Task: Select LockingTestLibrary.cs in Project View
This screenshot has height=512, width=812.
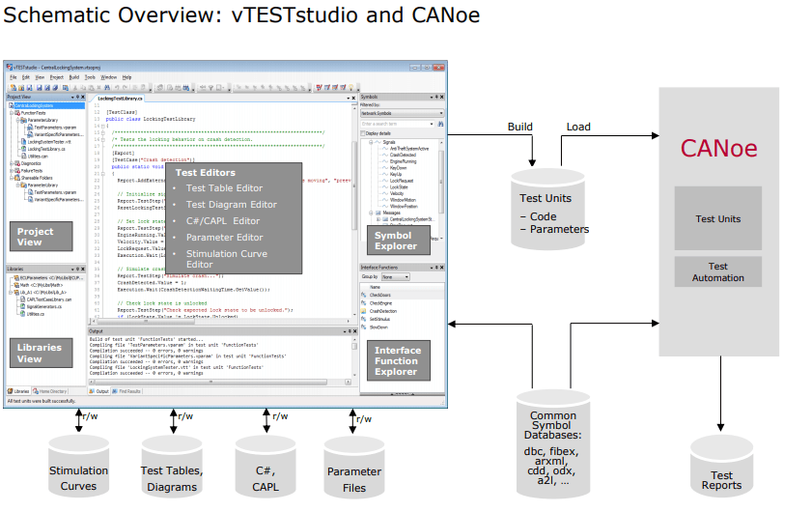Action: point(46,149)
